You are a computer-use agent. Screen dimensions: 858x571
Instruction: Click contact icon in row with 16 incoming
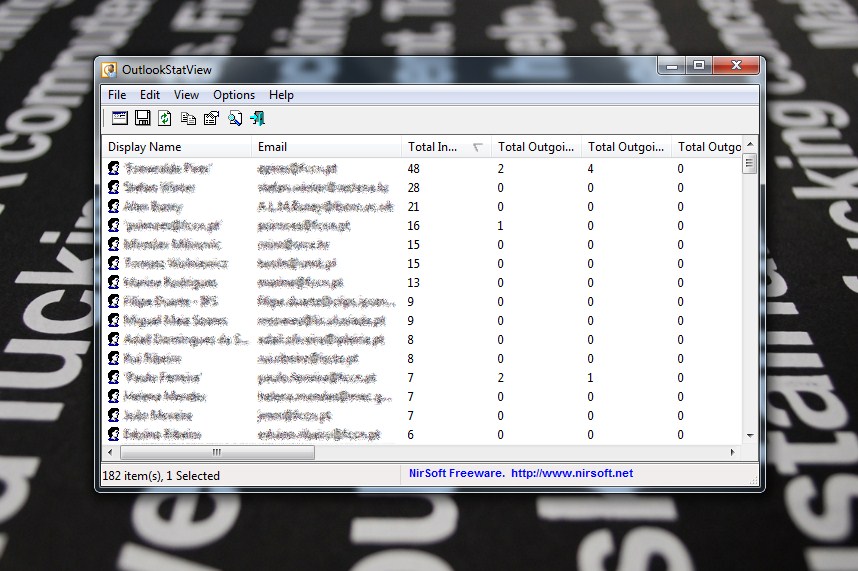(x=114, y=225)
